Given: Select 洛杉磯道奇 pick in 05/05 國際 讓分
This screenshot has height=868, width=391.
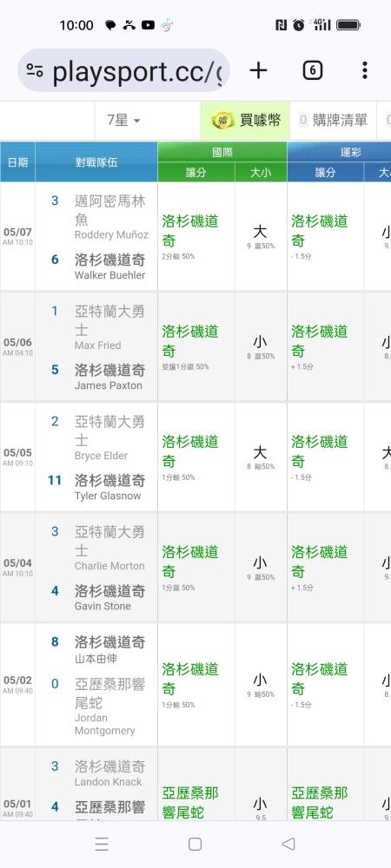Looking at the screenshot, I should (x=190, y=451).
